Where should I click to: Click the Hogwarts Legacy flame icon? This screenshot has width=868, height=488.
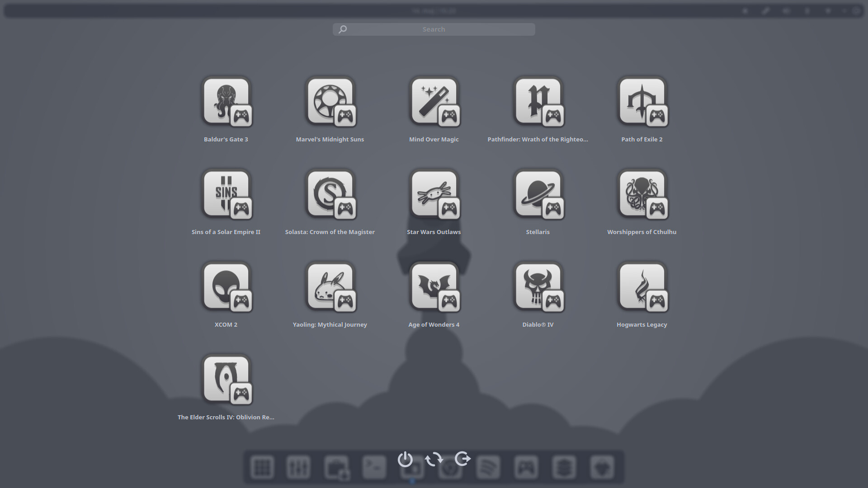click(x=642, y=287)
